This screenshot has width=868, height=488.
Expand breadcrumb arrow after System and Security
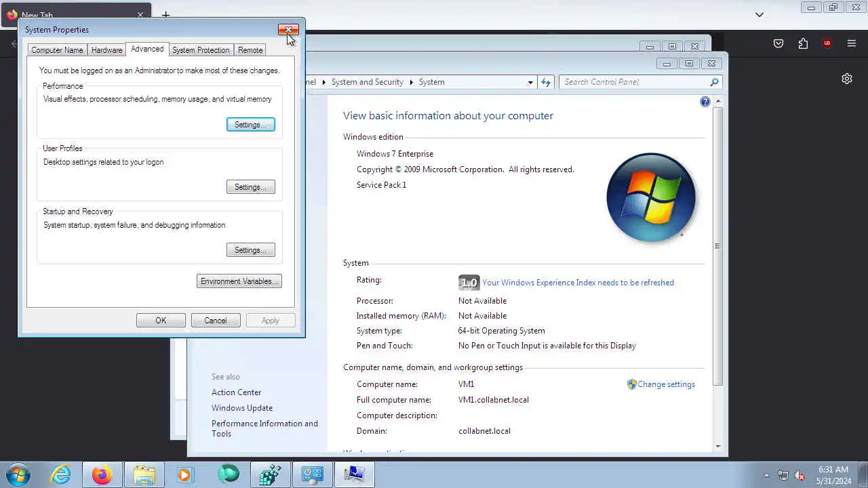point(412,82)
